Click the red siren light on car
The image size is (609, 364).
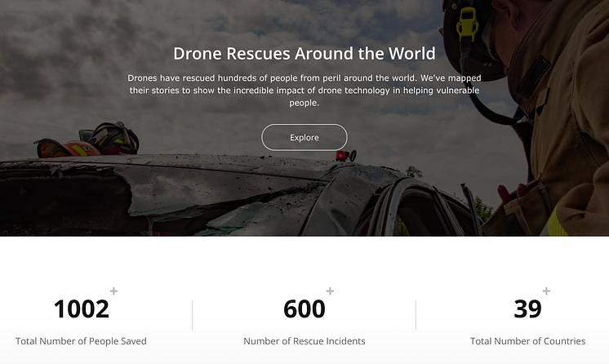(340, 156)
